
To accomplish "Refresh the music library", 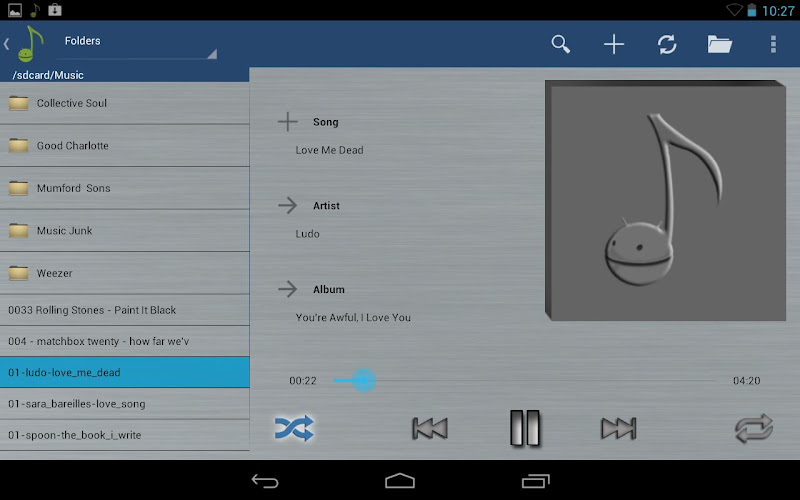I will click(667, 44).
